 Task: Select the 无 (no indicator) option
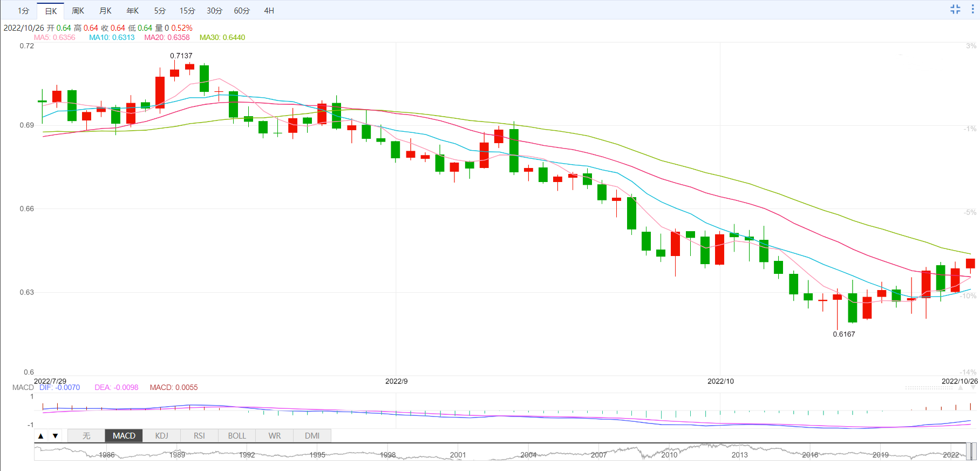coord(86,436)
